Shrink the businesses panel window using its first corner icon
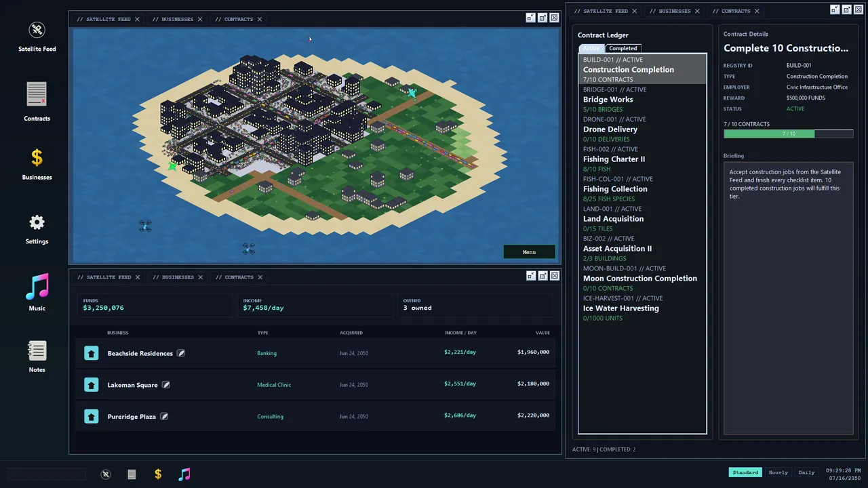 pos(530,276)
